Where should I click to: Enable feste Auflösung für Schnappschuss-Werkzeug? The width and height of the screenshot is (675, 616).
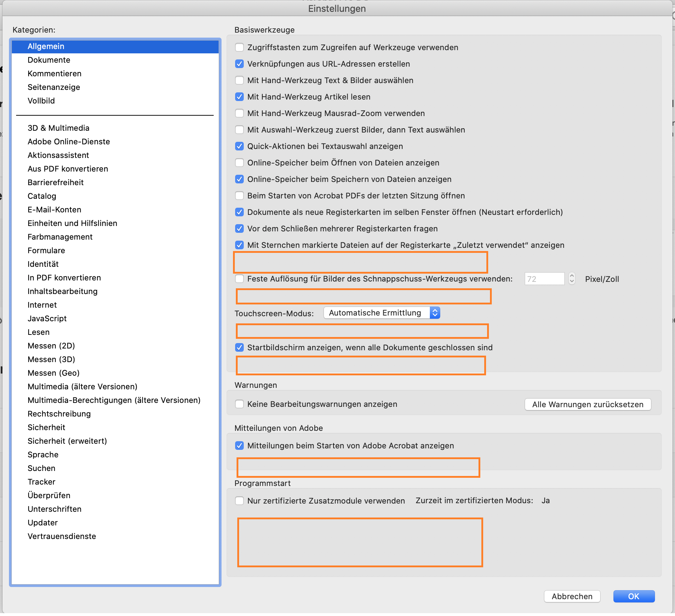coord(239,279)
